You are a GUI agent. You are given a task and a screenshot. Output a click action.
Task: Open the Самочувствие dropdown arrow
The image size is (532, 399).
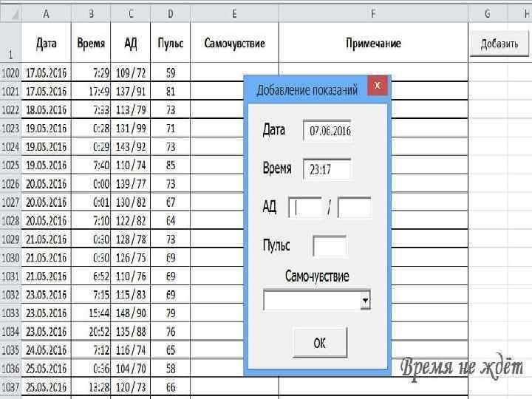(365, 300)
